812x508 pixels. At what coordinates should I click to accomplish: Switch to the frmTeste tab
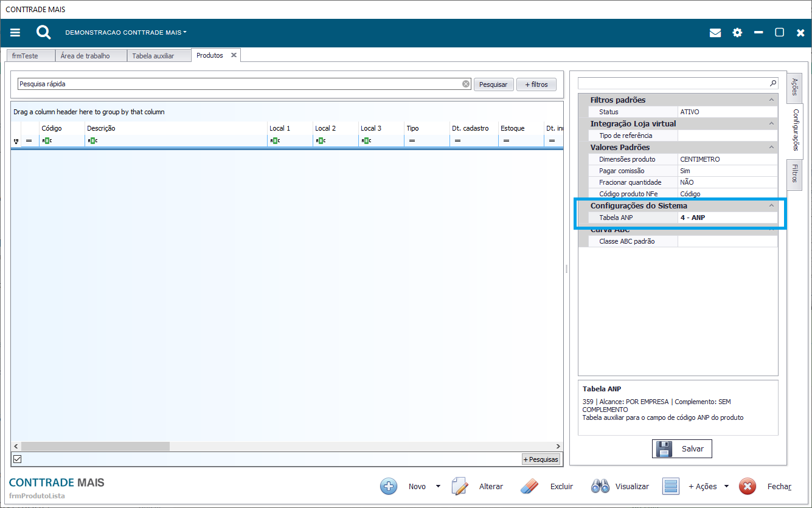(30, 55)
